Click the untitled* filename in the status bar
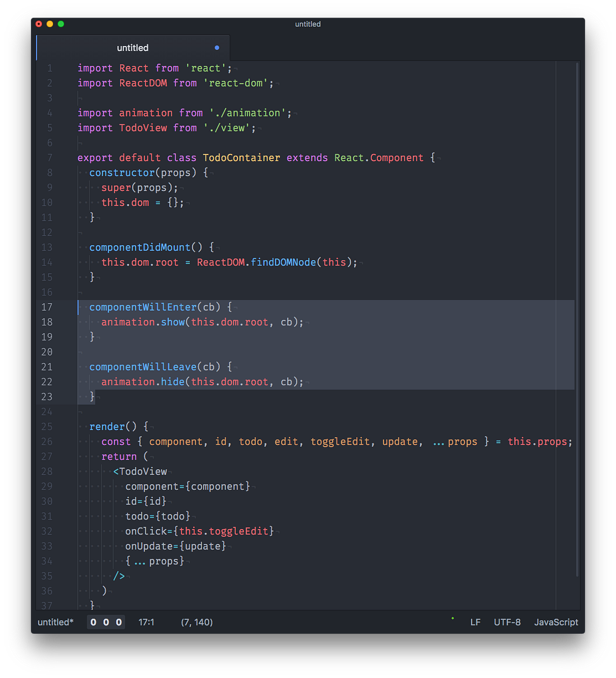The height and width of the screenshot is (678, 616). point(54,622)
